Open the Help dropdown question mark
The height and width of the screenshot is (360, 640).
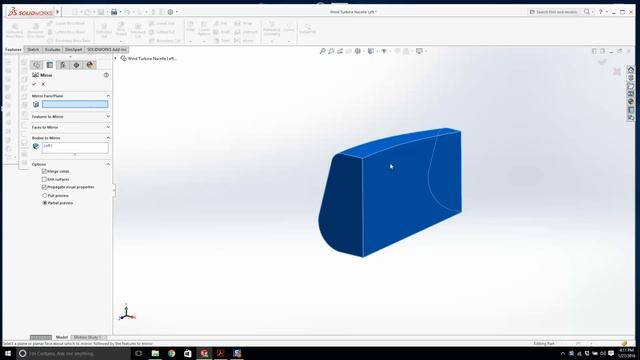(x=600, y=12)
